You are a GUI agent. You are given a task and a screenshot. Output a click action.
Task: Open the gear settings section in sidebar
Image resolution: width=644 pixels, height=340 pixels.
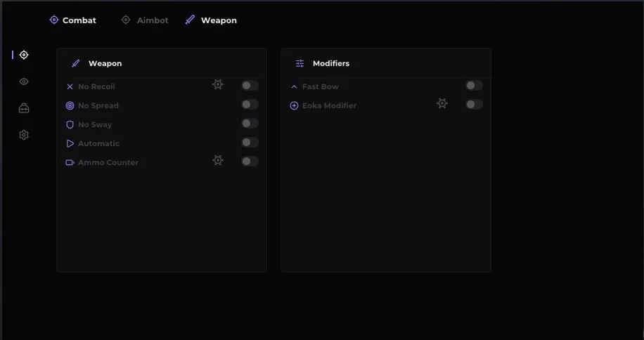click(x=24, y=135)
